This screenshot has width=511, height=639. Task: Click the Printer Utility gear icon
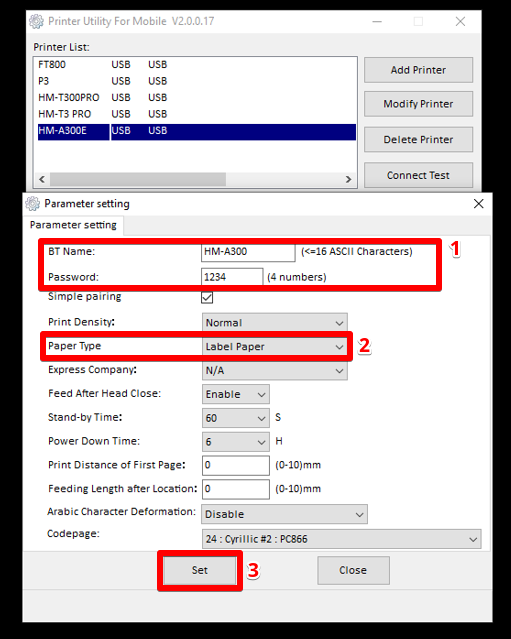[36, 21]
